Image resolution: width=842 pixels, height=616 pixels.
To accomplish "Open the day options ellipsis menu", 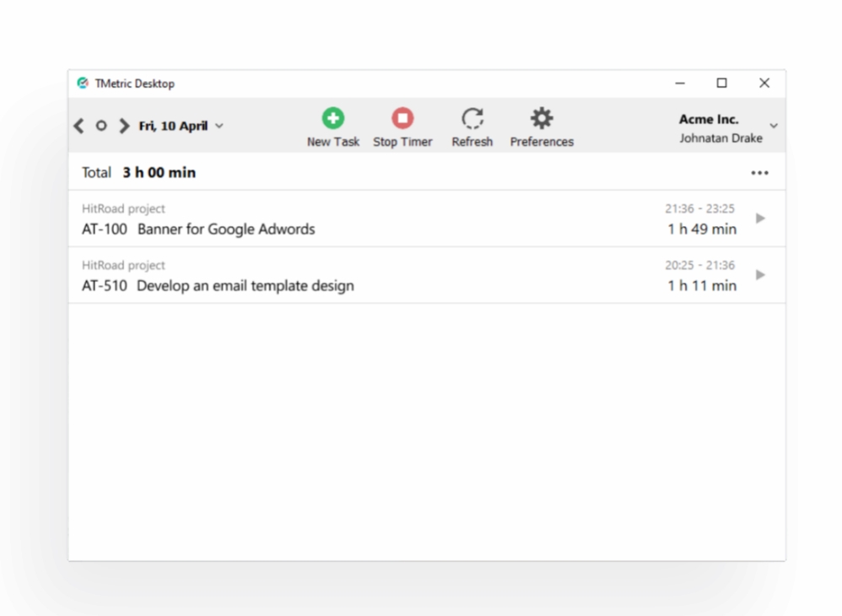I will (759, 172).
